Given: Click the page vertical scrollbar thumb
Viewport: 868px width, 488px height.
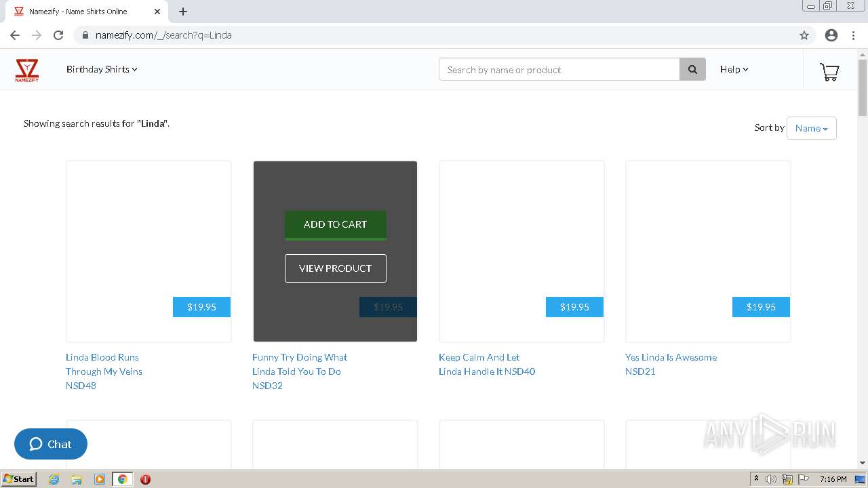Looking at the screenshot, I should tap(863, 88).
